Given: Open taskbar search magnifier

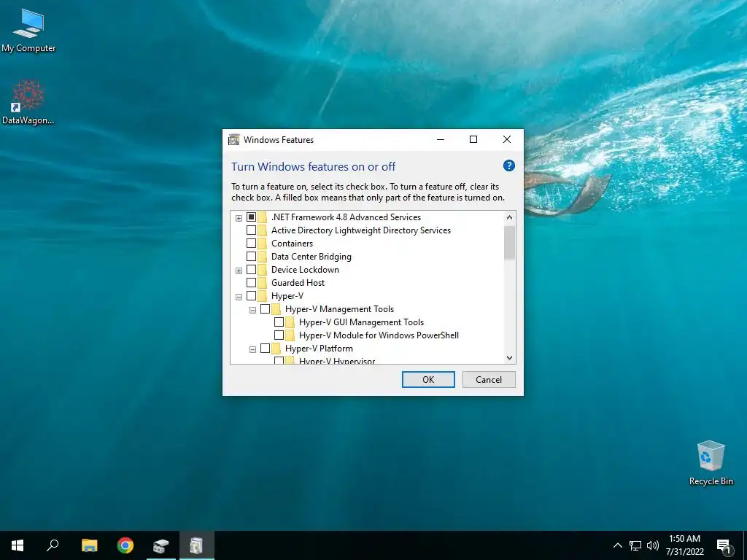Looking at the screenshot, I should point(53,545).
